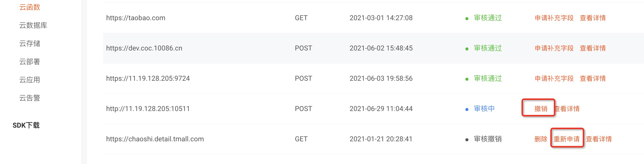Select 云告警 in the sidebar
This screenshot has height=164, width=644.
pyautogui.click(x=30, y=98)
